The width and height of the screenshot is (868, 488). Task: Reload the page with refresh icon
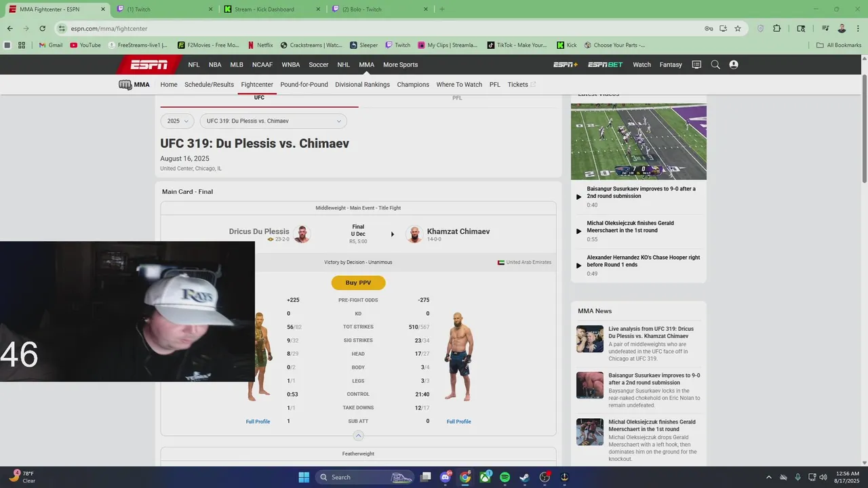42,28
